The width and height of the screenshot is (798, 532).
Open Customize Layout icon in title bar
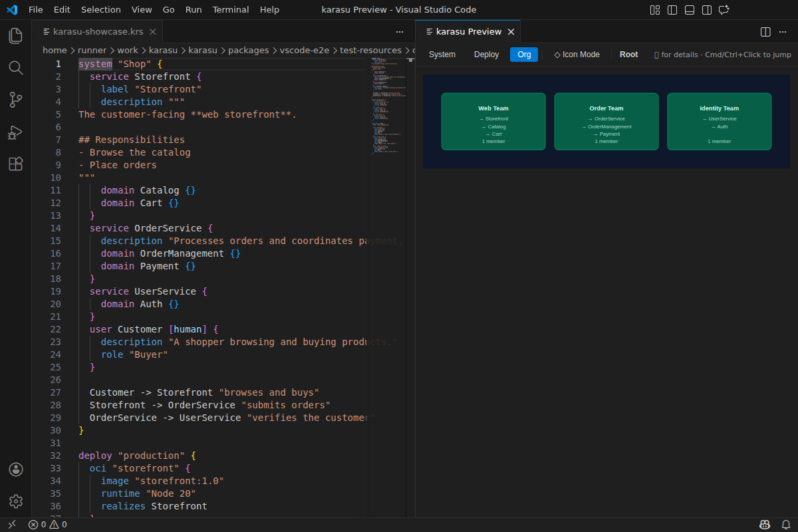tap(655, 10)
